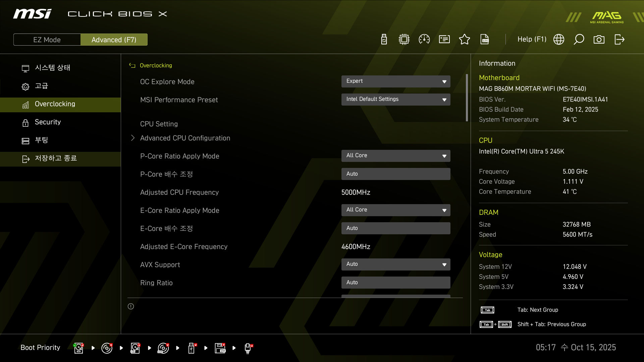Open the M-Flash USB update icon
The width and height of the screenshot is (644, 362).
point(384,40)
